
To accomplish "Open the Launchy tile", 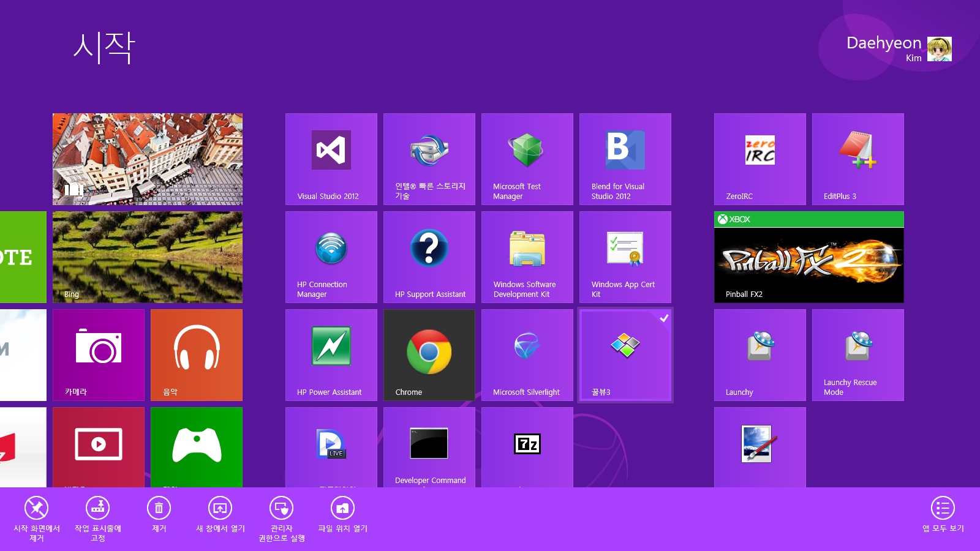I will [760, 355].
